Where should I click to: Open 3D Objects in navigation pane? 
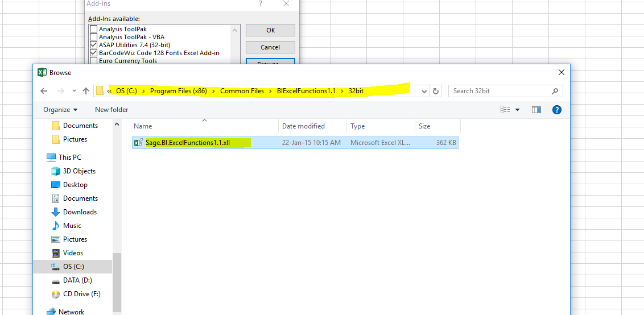73,171
